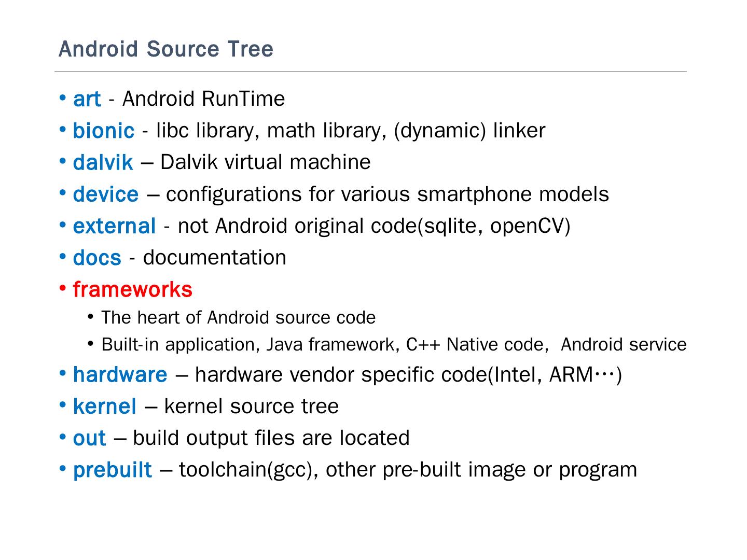Click the blue "hardware" keyword
The image size is (747, 560).
(120, 374)
